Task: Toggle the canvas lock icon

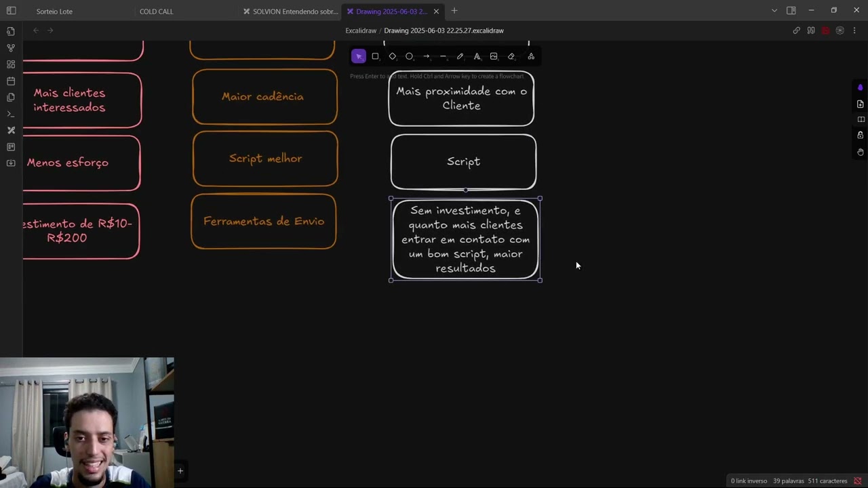Action: 860,136
